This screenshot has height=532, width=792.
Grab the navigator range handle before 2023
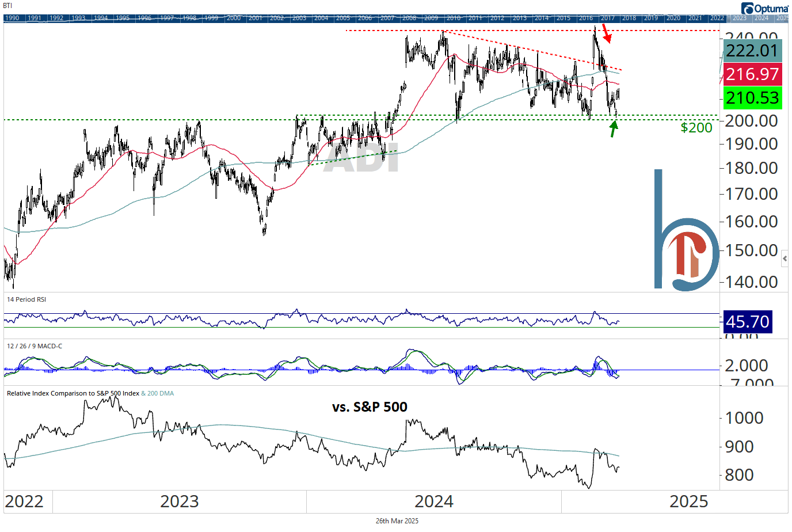point(729,18)
